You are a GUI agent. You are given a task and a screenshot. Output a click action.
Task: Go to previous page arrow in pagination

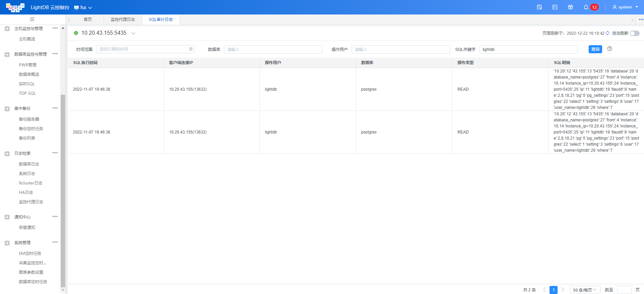(544, 290)
